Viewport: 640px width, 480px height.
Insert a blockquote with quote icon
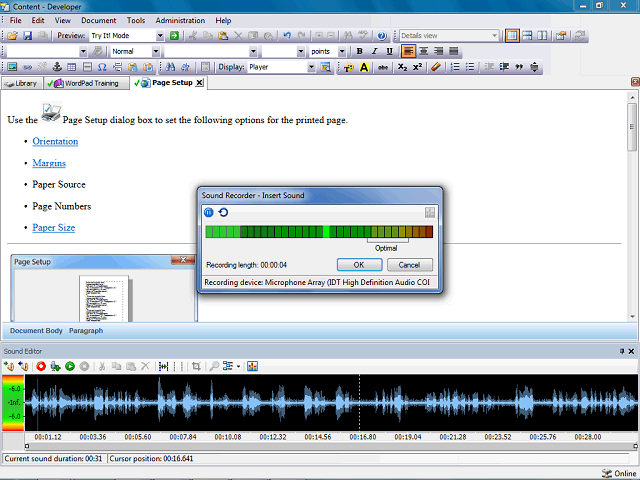click(x=519, y=67)
